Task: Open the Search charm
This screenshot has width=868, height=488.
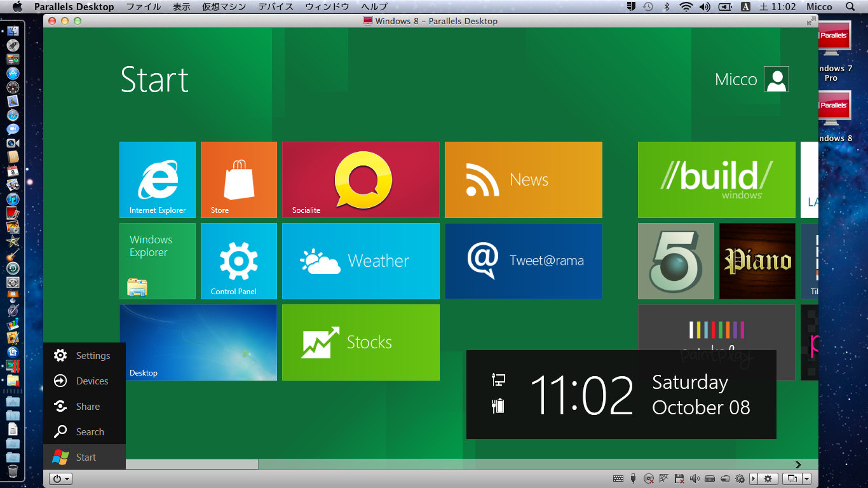Action: click(x=85, y=432)
